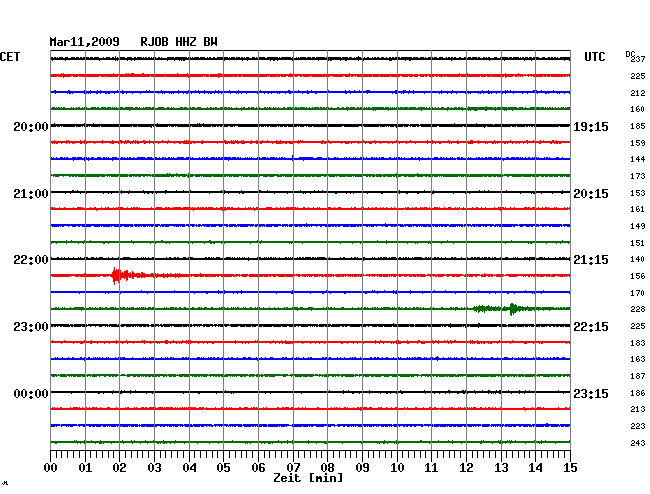Select minute tick label 02
The height and width of the screenshot is (494, 650).
pyautogui.click(x=119, y=467)
